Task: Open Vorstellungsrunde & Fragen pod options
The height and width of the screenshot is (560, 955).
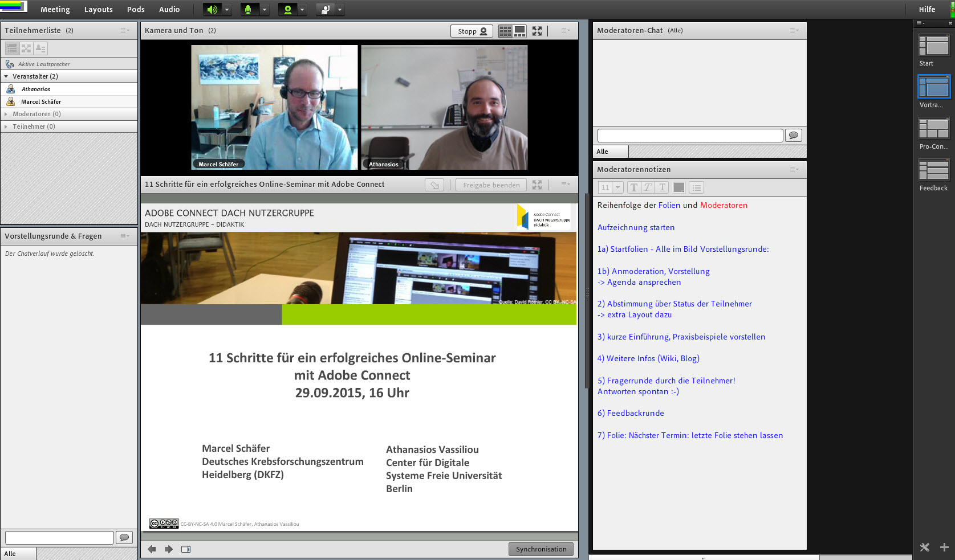Action: tap(125, 236)
